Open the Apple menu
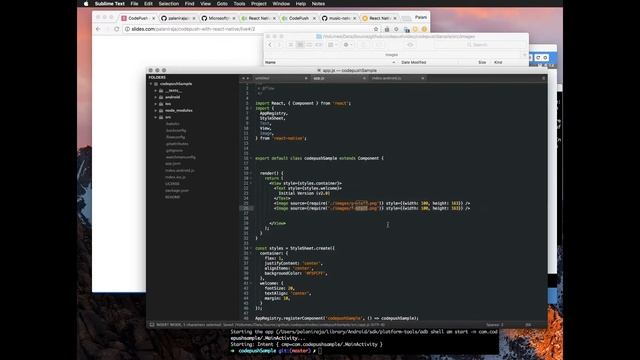 86,4
